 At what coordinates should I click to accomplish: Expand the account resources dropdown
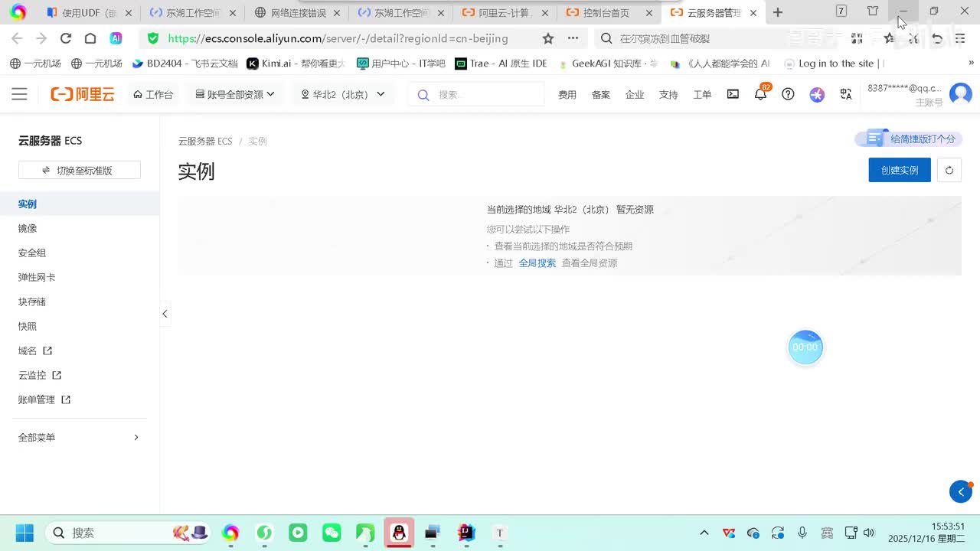(235, 94)
